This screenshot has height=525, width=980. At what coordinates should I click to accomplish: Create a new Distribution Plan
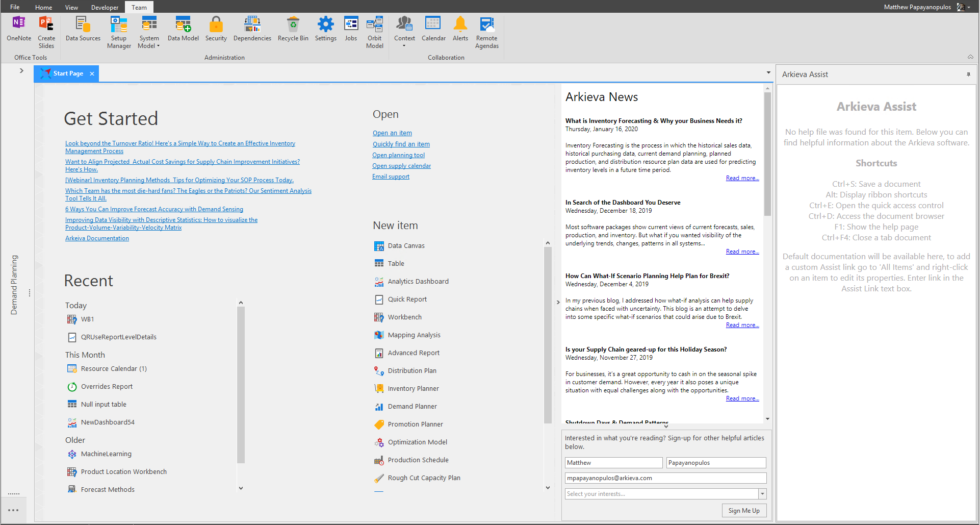point(405,371)
